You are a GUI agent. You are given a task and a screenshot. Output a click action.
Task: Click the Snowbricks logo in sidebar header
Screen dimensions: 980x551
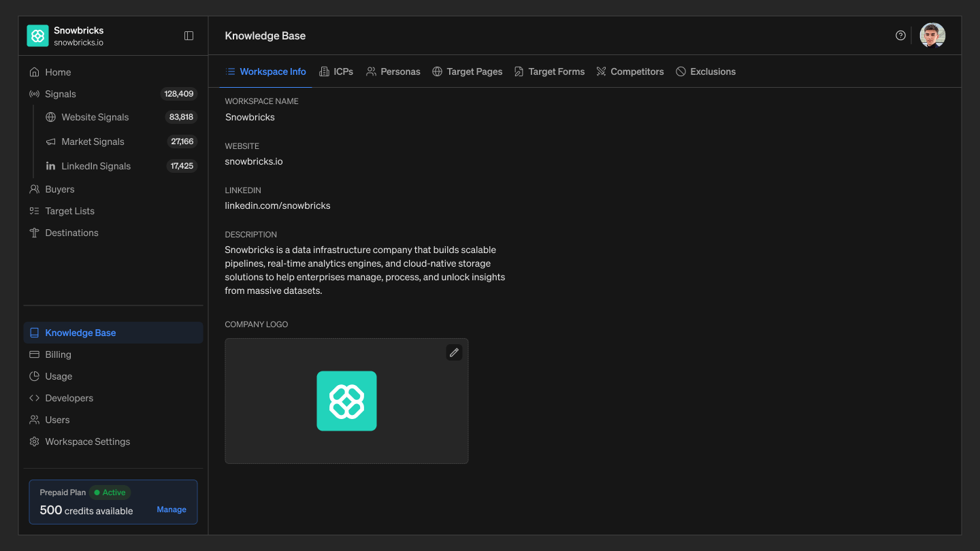coord(37,35)
